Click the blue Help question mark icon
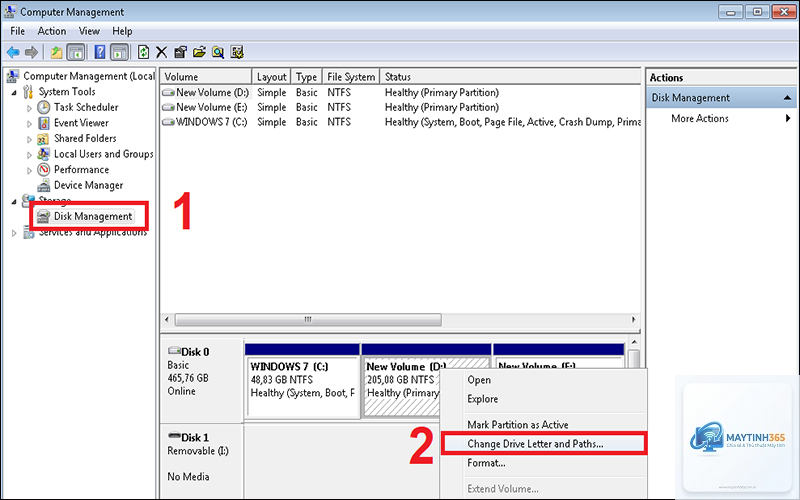 pyautogui.click(x=100, y=52)
